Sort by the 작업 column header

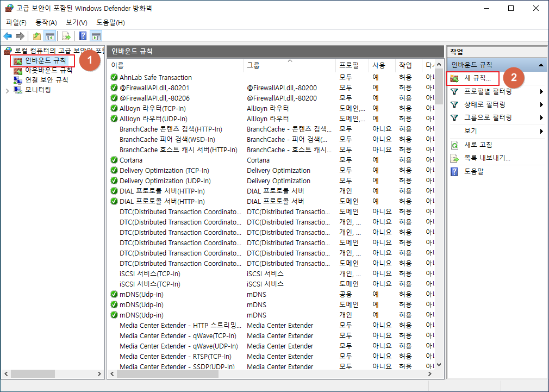[x=409, y=65]
